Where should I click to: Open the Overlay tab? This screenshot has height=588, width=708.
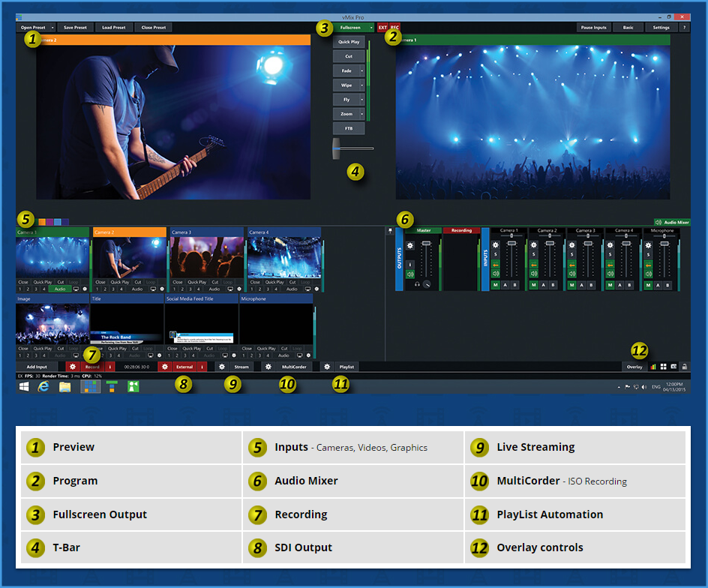(634, 367)
